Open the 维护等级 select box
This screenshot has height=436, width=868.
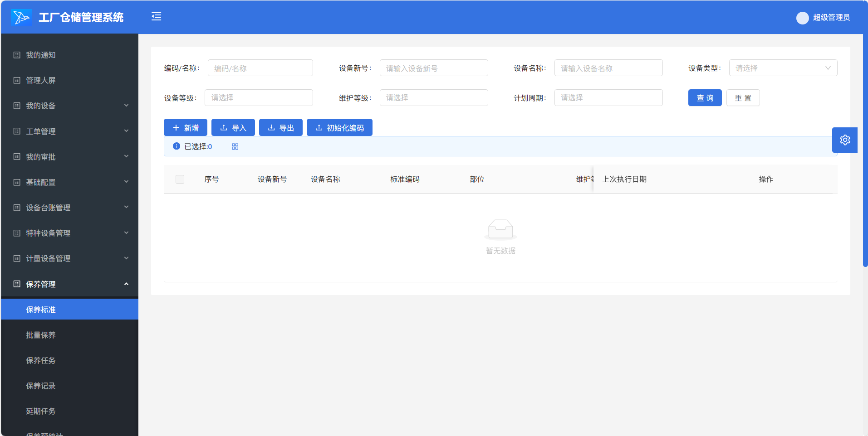click(434, 97)
